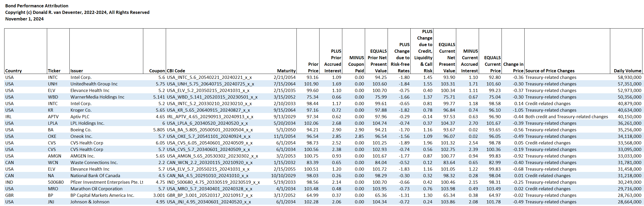Click prior price '64.99'

tap(312, 195)
